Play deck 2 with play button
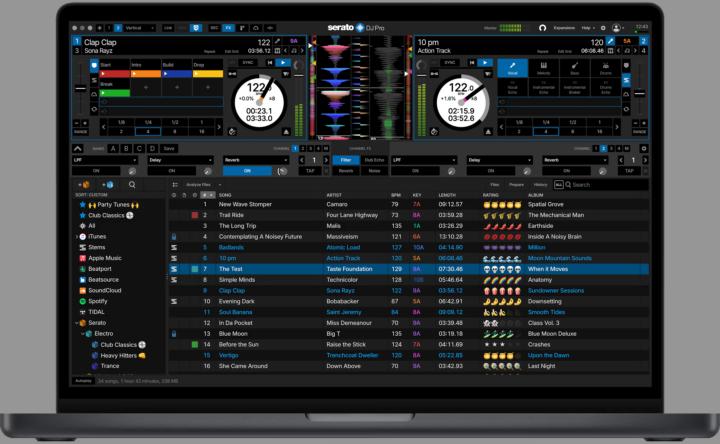This screenshot has height=444, width=720. 484,62
